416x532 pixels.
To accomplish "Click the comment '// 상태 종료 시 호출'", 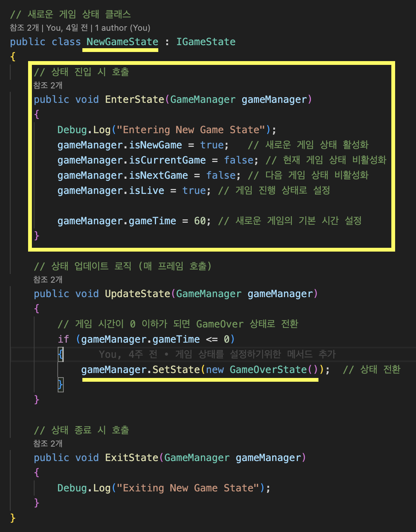I will pos(82,430).
